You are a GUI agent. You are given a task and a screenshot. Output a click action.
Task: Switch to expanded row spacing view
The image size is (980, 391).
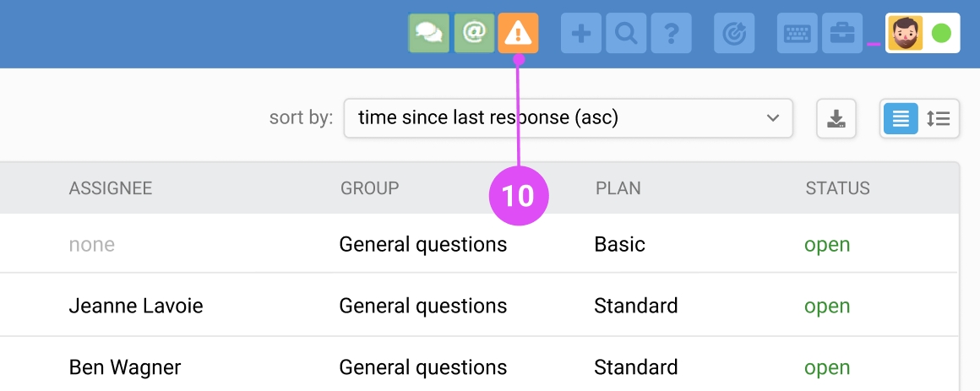click(939, 119)
